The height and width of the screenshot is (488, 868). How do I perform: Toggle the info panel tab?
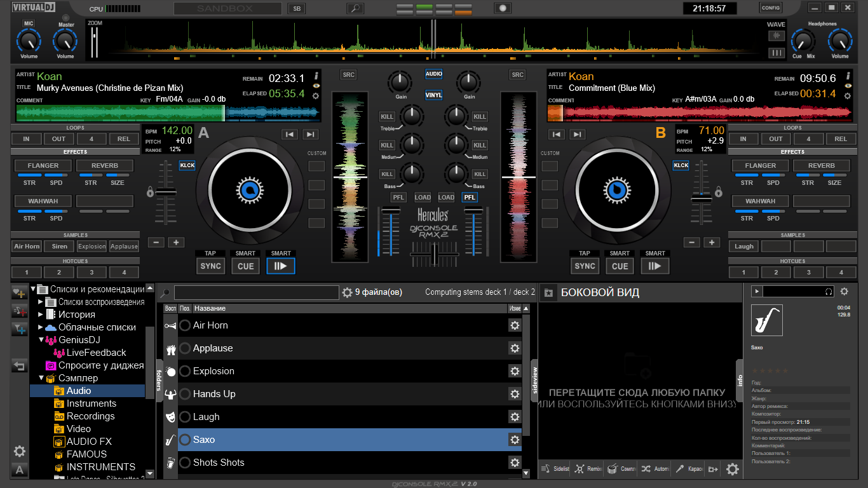click(x=740, y=380)
